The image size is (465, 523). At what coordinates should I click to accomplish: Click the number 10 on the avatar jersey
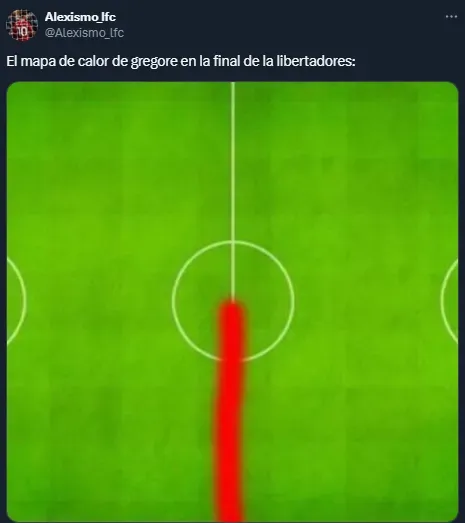[23, 32]
